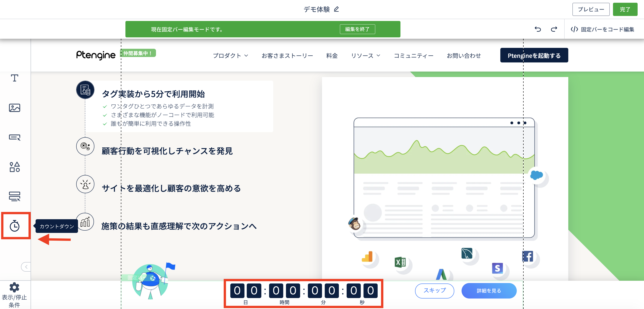Click the プレビュー preview button
This screenshot has height=309, width=644.
coord(591,10)
